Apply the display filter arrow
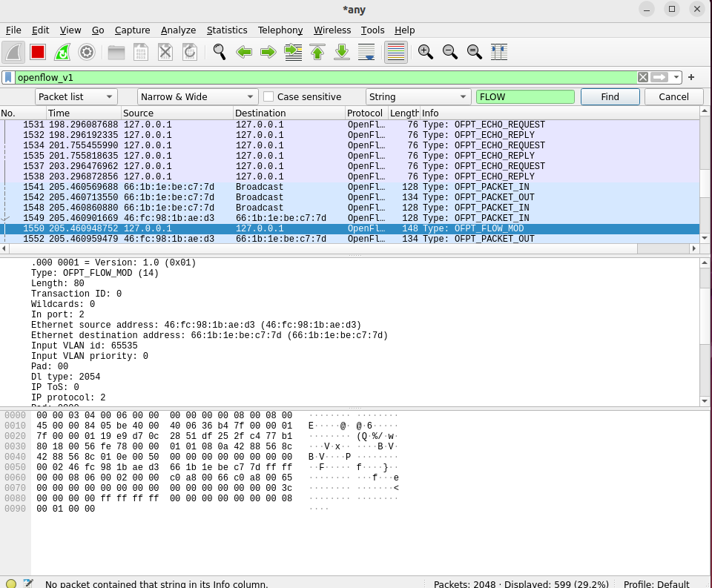The image size is (712, 588). (x=659, y=77)
